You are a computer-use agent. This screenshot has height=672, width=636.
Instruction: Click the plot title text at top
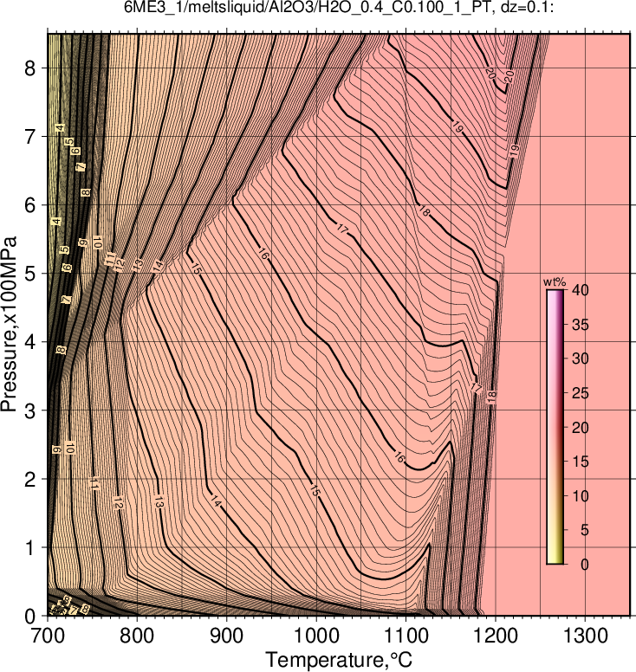click(339, 7)
